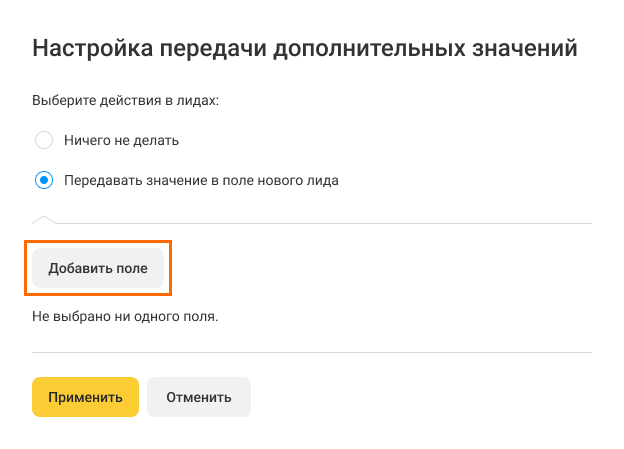The height and width of the screenshot is (449, 624).
Task: Click the 'Передавать значение в поле нового лида' label
Action: coord(201,181)
